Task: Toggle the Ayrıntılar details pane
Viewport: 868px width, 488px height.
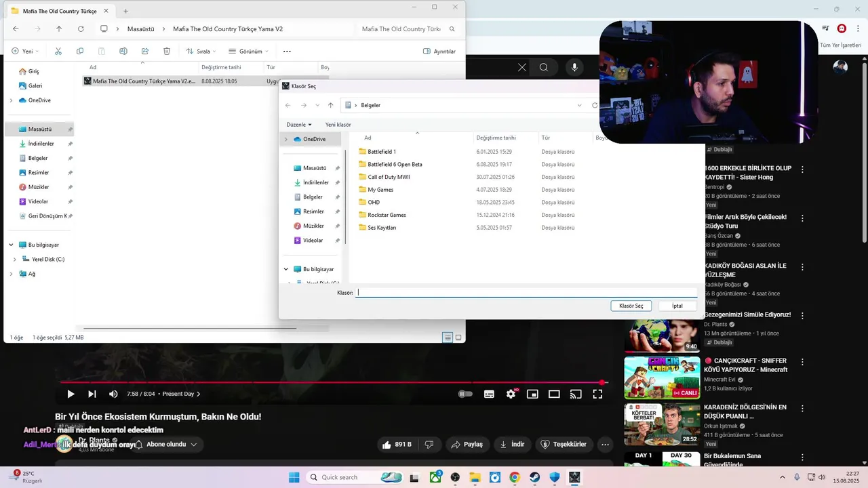Action: [x=439, y=52]
